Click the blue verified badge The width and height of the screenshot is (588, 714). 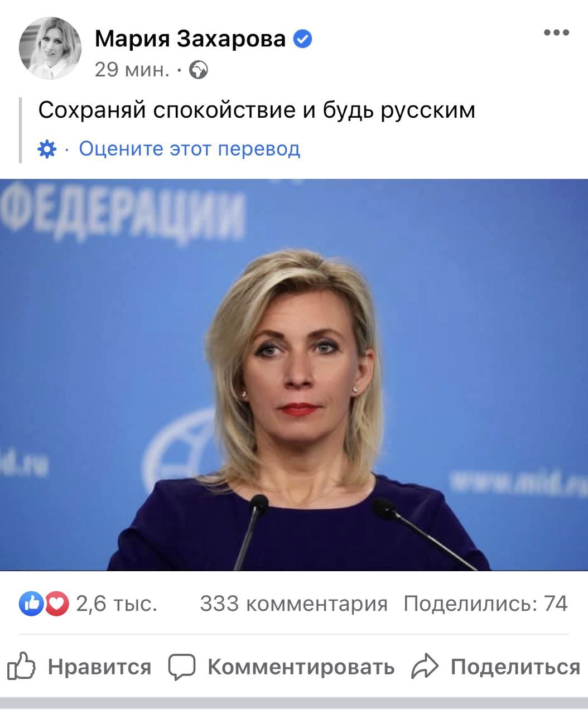coord(303,39)
